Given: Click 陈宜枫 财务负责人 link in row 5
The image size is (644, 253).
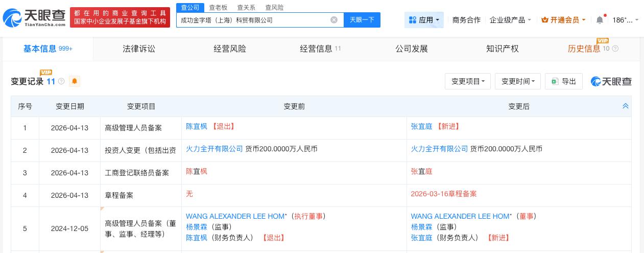Looking at the screenshot, I should point(197,238).
